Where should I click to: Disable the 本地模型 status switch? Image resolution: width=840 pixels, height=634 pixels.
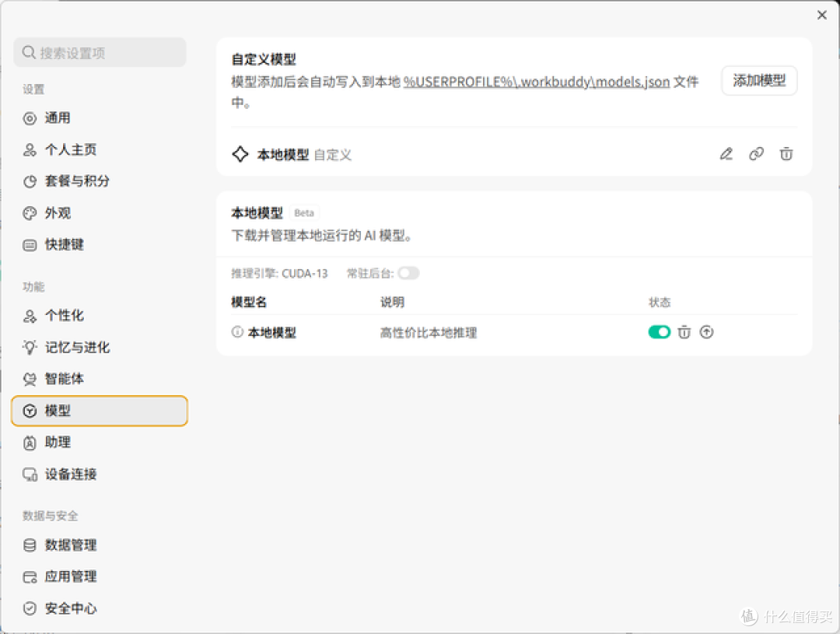click(x=659, y=332)
